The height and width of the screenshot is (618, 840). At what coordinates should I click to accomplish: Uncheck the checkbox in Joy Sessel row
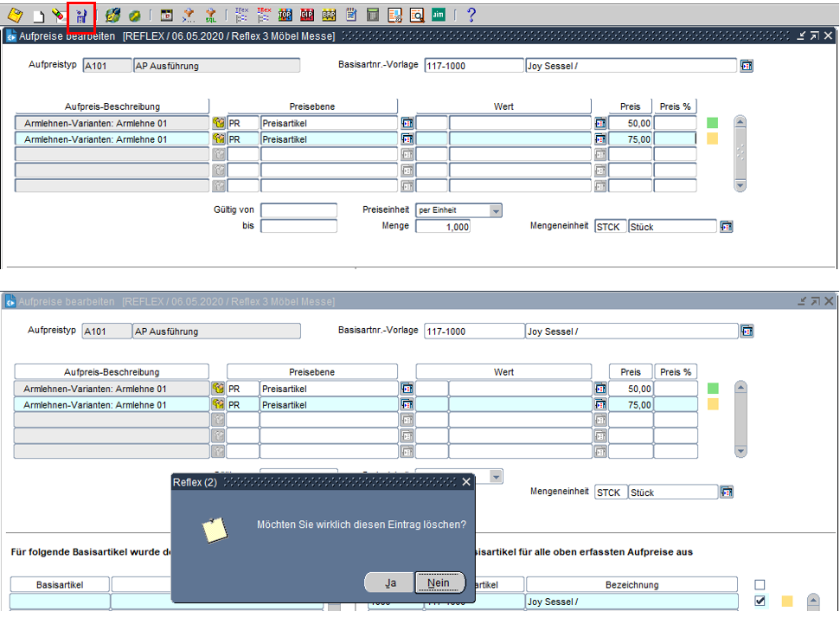[x=760, y=601]
